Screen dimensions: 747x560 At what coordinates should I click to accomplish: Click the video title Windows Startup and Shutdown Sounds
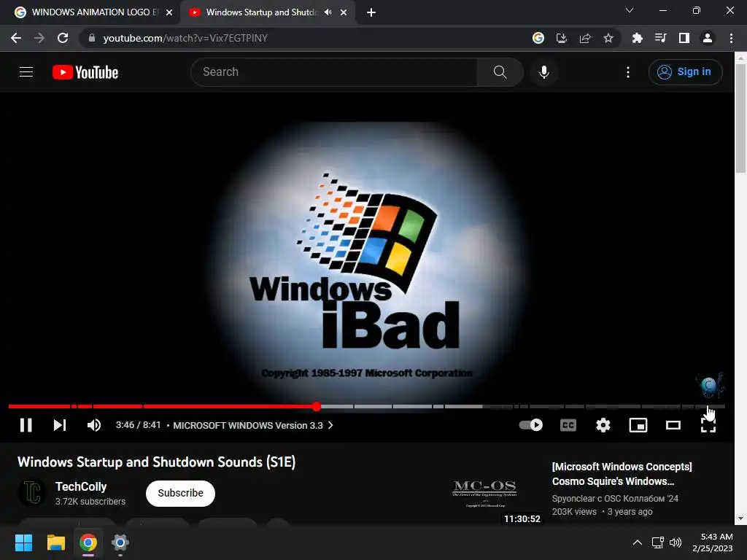pyautogui.click(x=157, y=462)
